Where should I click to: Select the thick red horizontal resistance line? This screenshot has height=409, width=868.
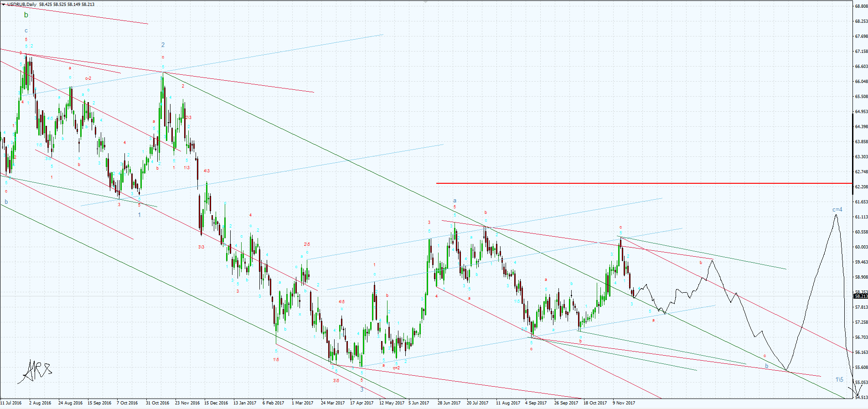click(644, 183)
